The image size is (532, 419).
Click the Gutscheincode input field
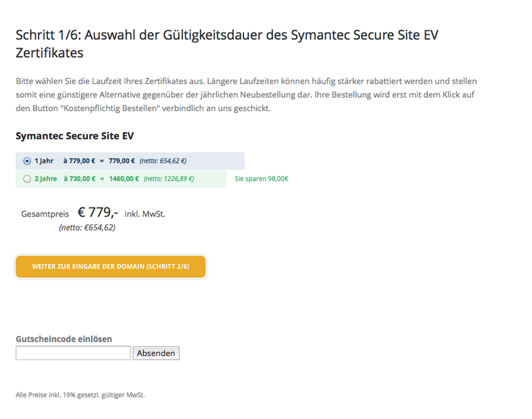tap(73, 353)
